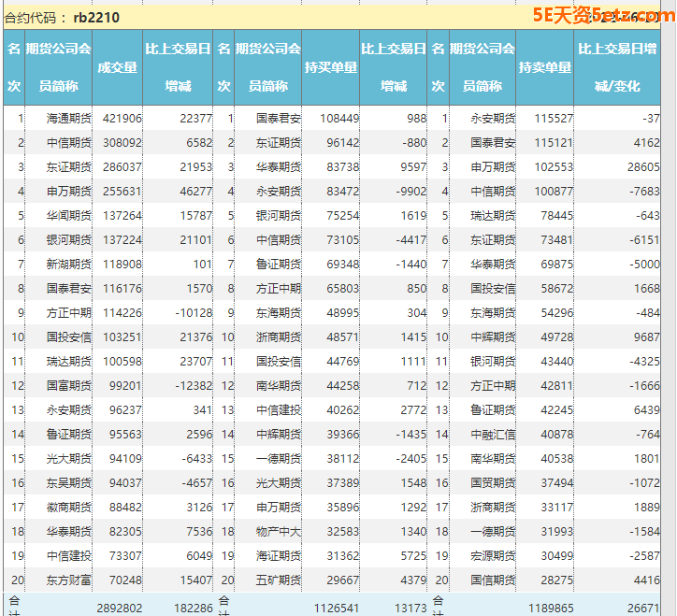Screen dimensions: 677x616
Task: Click long position value 96142
Action: [x=343, y=142]
